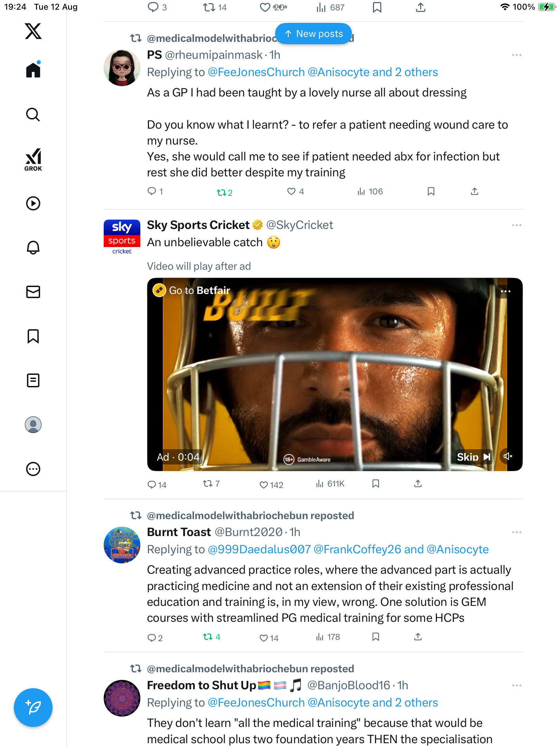Tap the New posts pill
The image size is (560, 747).
314,34
